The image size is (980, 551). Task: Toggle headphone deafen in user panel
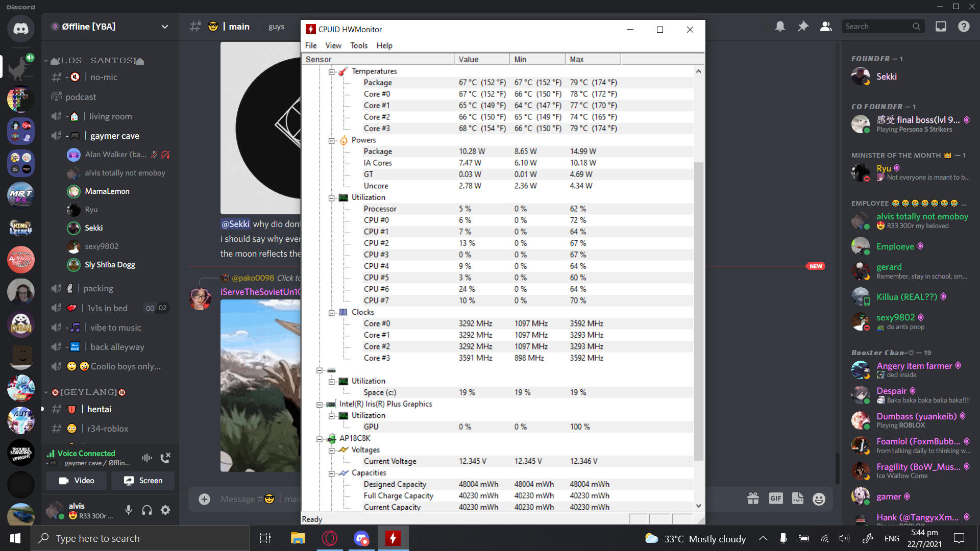147,510
